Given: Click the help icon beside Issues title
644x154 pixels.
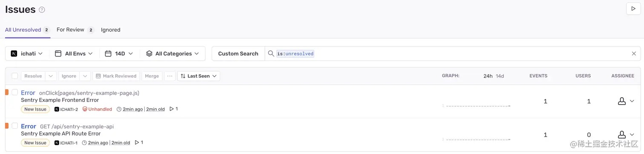Looking at the screenshot, I should pyautogui.click(x=42, y=10).
